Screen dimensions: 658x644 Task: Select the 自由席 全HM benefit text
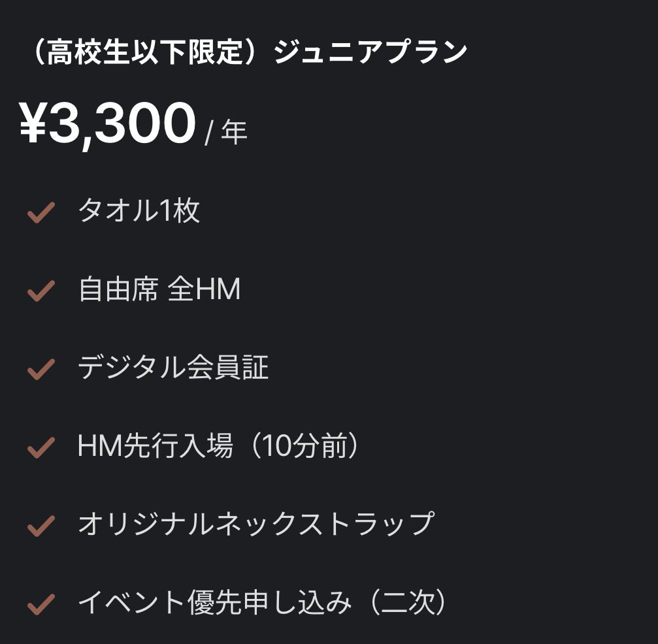point(159,289)
